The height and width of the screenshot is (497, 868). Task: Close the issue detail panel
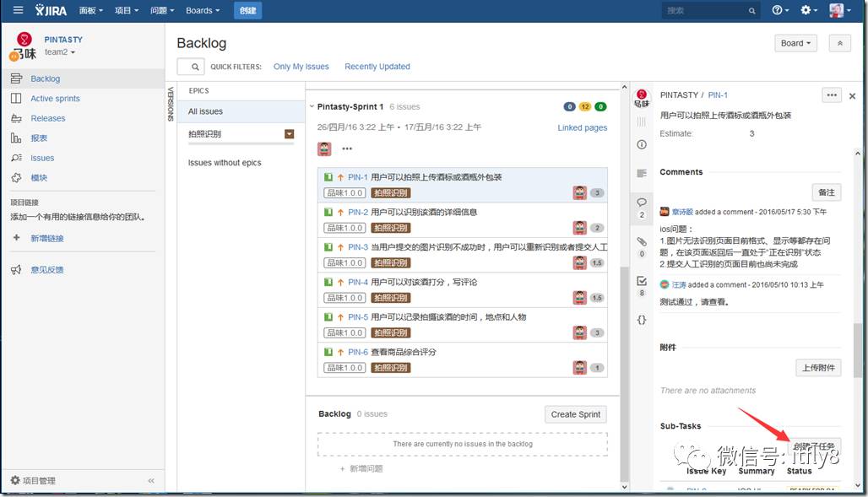pyautogui.click(x=853, y=95)
